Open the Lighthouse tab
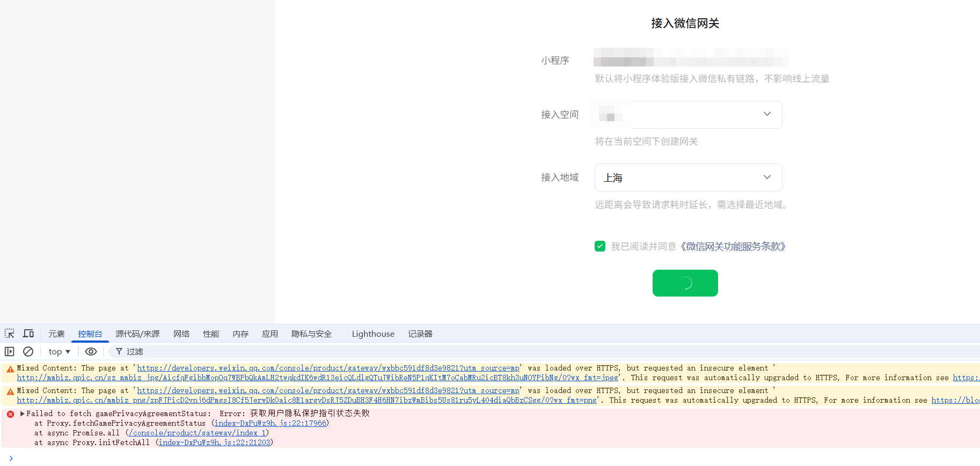Viewport: 980px width, 466px height. (x=373, y=334)
